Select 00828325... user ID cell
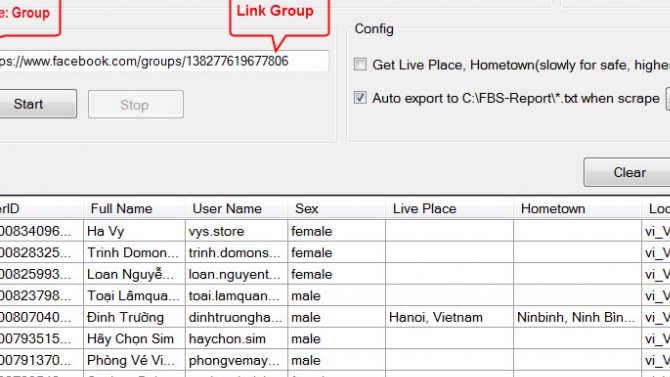 (x=41, y=253)
